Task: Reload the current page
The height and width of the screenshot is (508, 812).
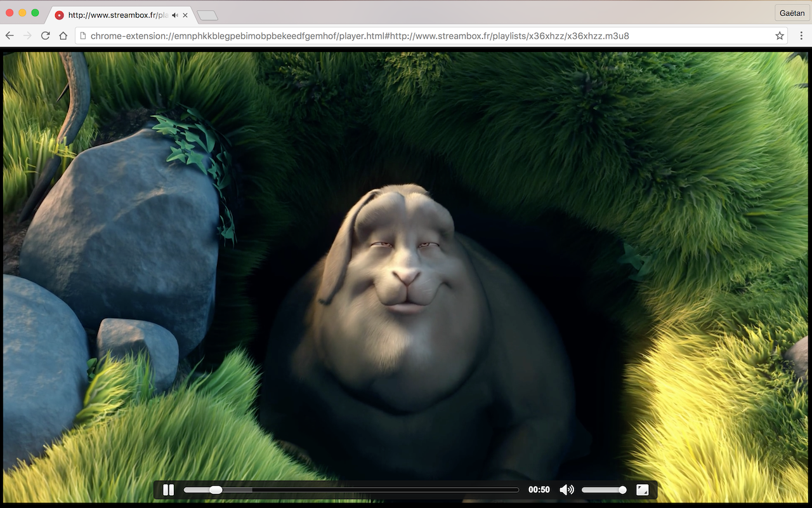Action: tap(45, 36)
